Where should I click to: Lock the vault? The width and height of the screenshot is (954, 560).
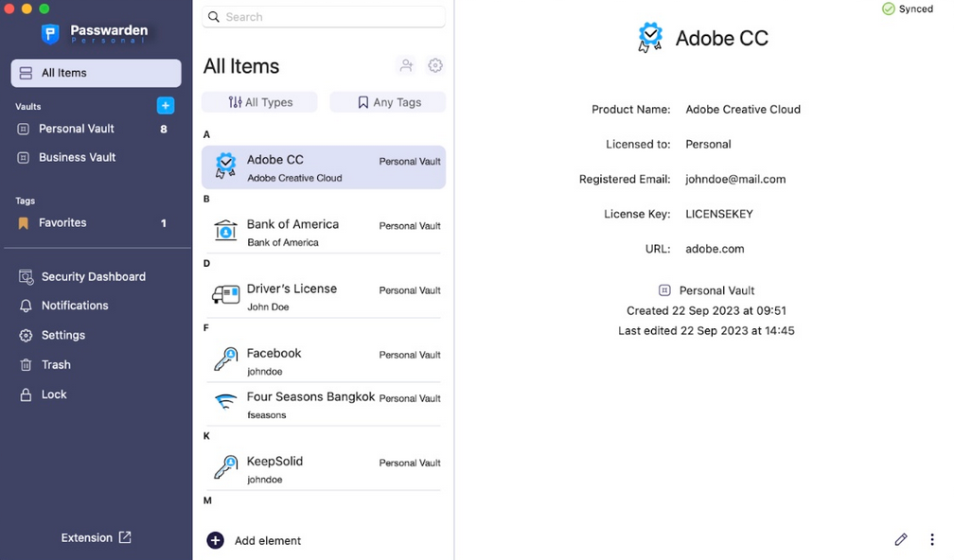[x=44, y=394]
